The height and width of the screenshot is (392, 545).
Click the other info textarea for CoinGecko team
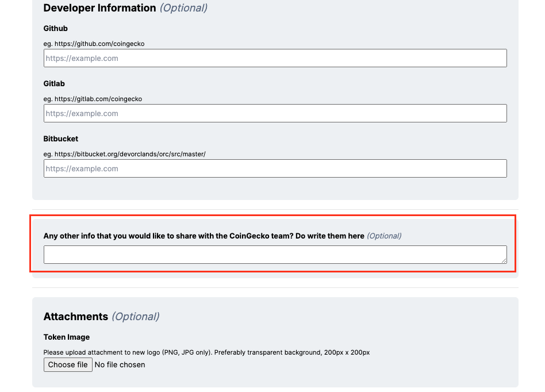(275, 255)
